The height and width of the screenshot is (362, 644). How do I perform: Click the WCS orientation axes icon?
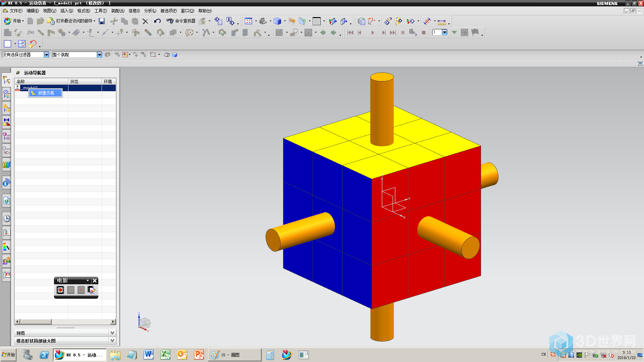pos(371,21)
